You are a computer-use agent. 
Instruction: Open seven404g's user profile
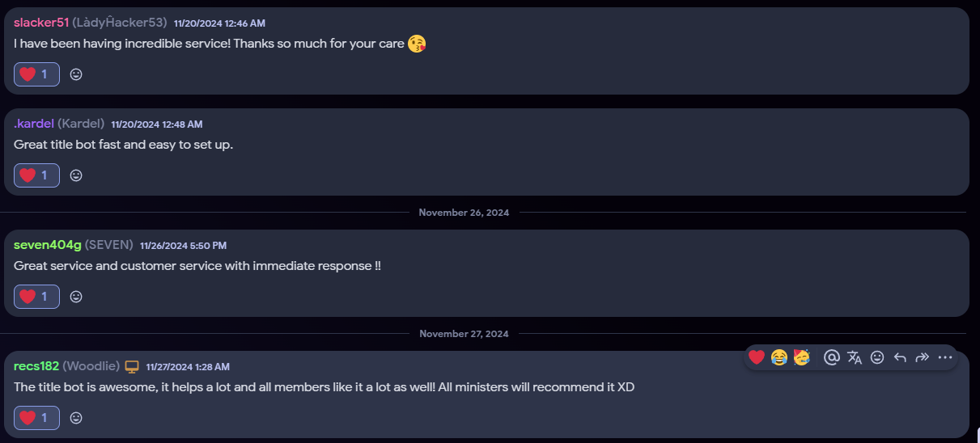click(48, 245)
